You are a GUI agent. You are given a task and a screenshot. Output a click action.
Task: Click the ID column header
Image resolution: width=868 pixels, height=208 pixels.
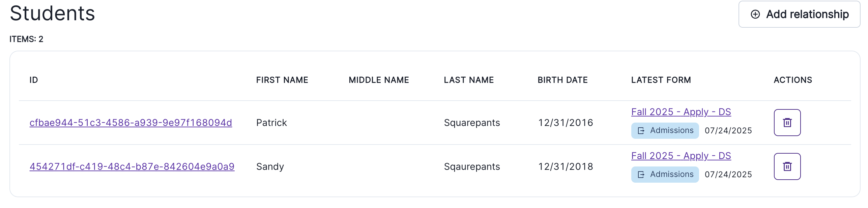(x=34, y=80)
